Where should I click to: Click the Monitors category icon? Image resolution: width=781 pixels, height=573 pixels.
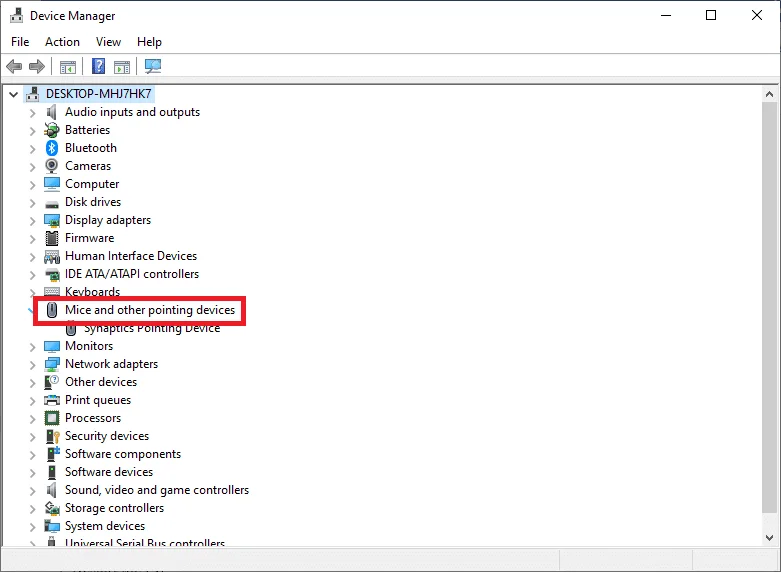tap(52, 346)
